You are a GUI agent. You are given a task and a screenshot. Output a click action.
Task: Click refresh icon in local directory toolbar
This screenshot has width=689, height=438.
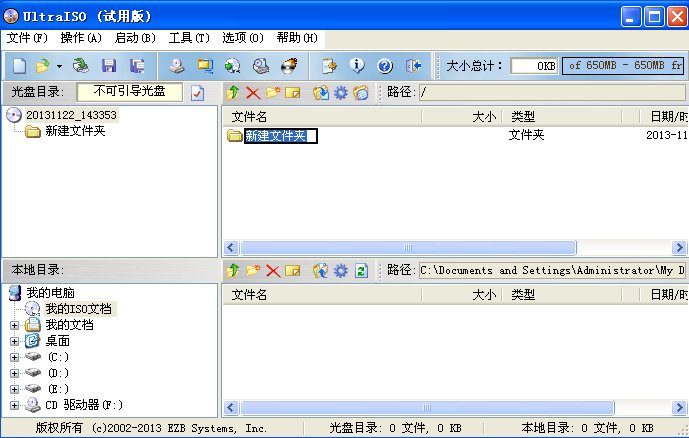(362, 270)
